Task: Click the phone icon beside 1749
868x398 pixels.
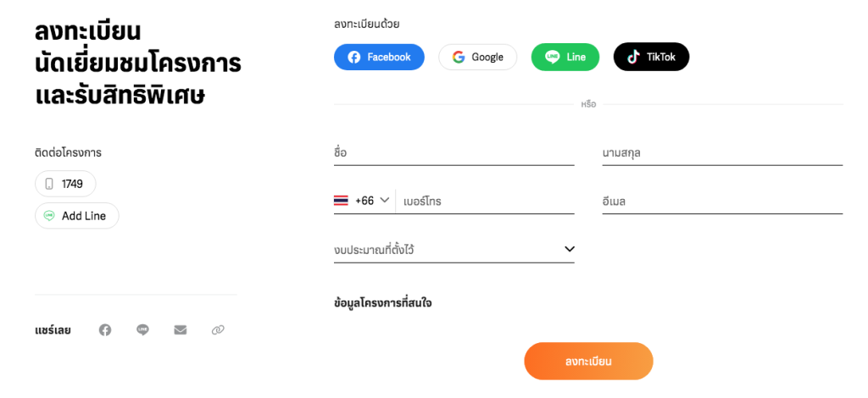Action: (x=49, y=184)
